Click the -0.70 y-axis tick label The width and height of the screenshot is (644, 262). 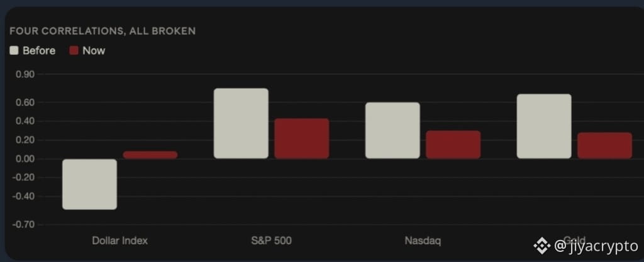23,225
